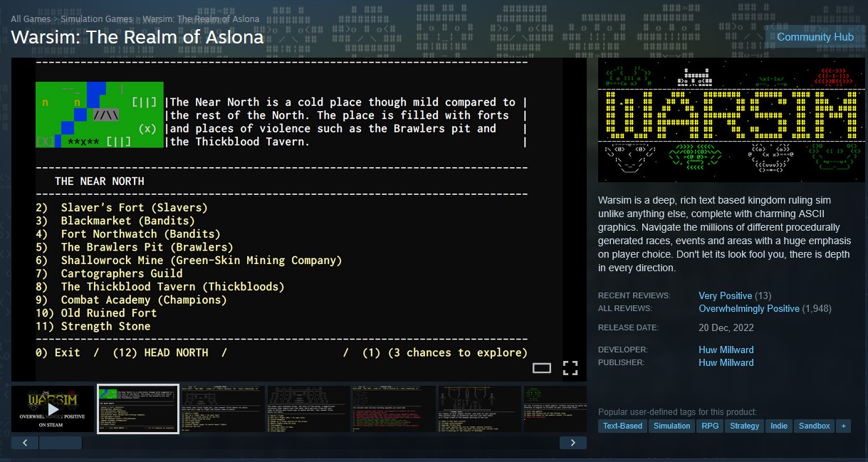Select the Text-Based tag
This screenshot has height=462, width=868.
click(x=622, y=426)
